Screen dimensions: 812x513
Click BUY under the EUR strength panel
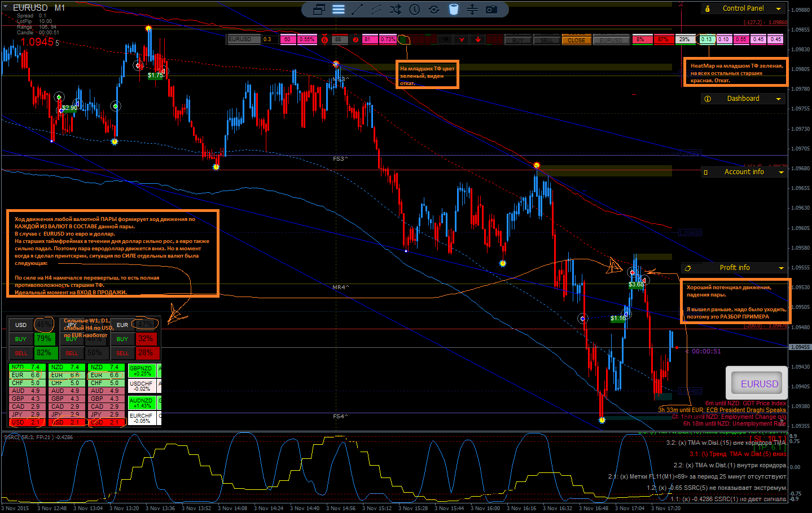pyautogui.click(x=122, y=339)
